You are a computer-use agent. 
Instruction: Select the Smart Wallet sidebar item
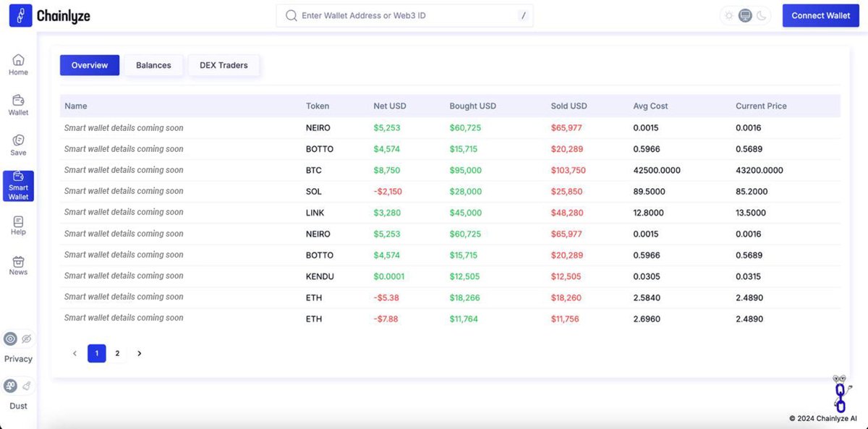(18, 186)
